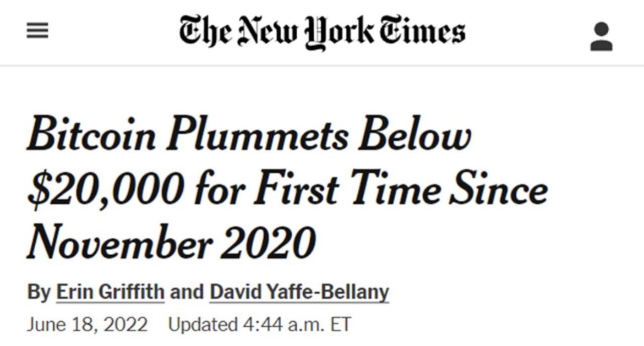The height and width of the screenshot is (346, 644).
Task: Click the word "and" between author names
Action: click(x=187, y=292)
